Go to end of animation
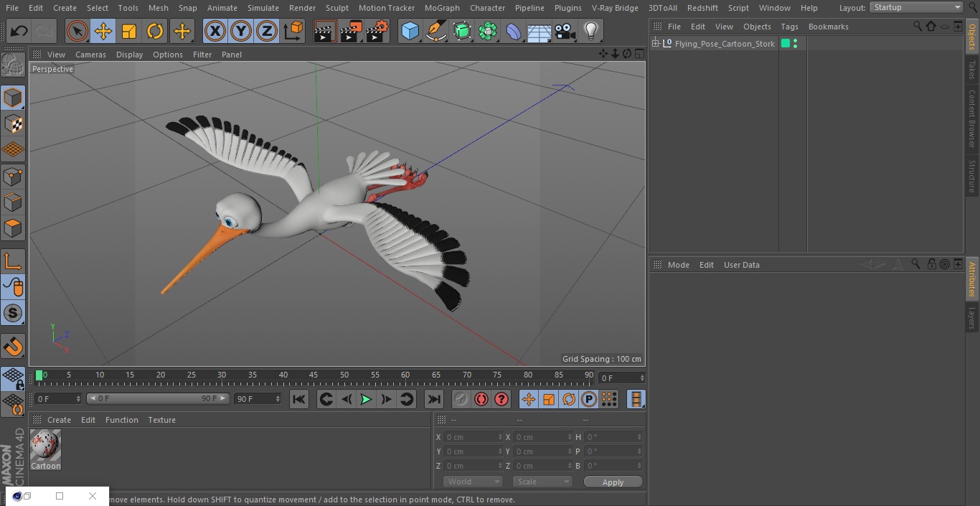This screenshot has height=506, width=980. click(x=434, y=399)
